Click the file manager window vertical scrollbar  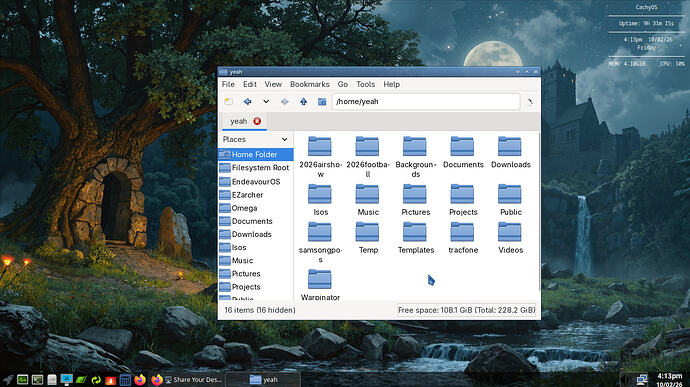pyautogui.click(x=539, y=211)
